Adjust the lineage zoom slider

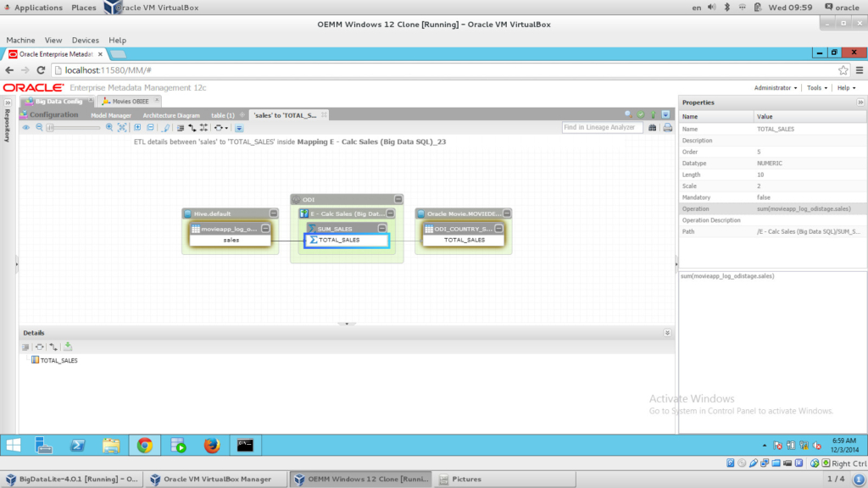74,128
